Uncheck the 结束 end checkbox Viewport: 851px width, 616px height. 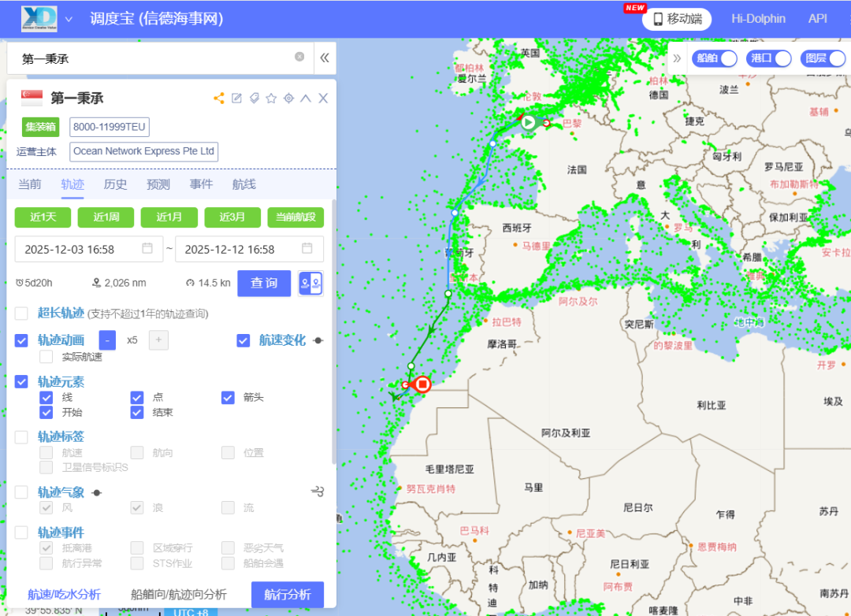137,413
